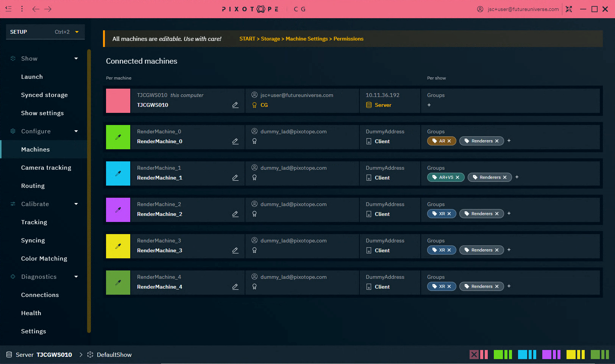Remove the XR tag from RenderMachine_3

pos(449,250)
